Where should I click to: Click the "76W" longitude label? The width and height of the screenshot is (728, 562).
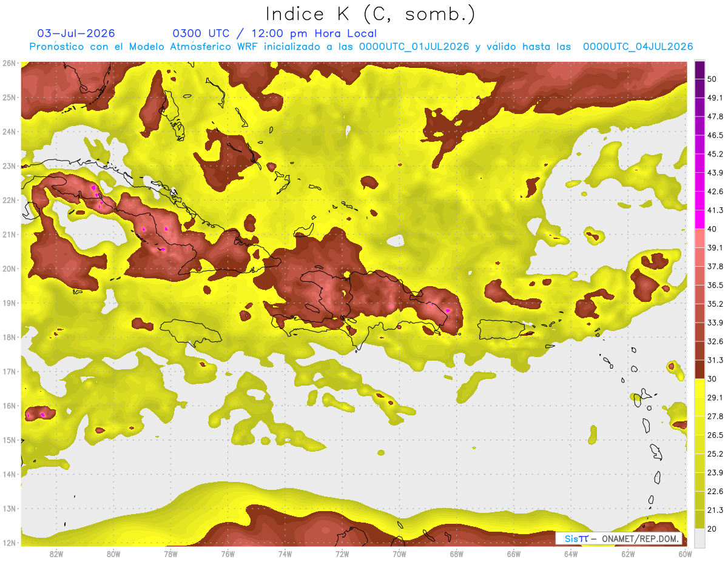coord(228,554)
